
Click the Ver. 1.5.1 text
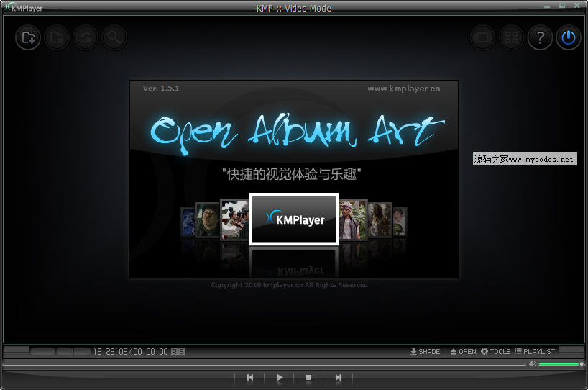[x=161, y=89]
